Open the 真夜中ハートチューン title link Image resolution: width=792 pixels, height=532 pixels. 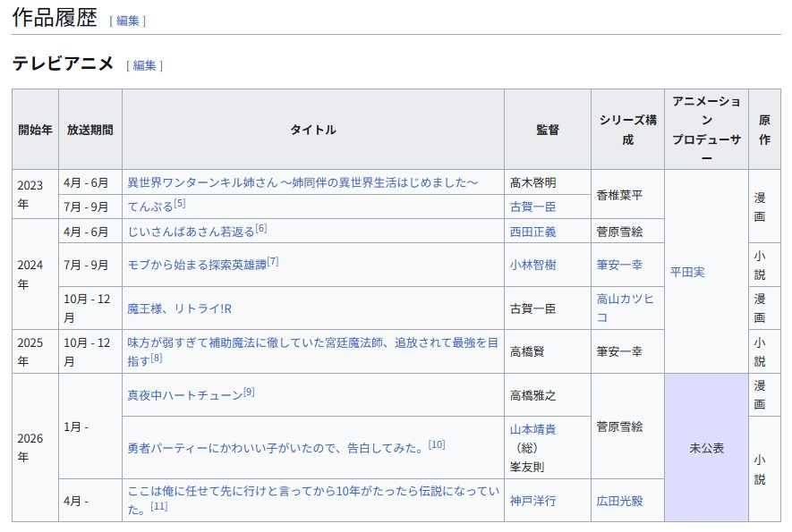click(x=184, y=395)
